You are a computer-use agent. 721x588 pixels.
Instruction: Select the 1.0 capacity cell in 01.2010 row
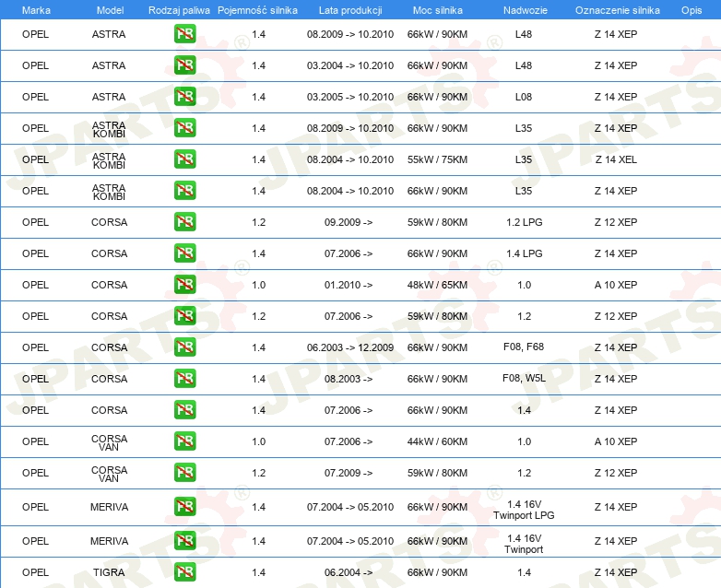pos(258,285)
